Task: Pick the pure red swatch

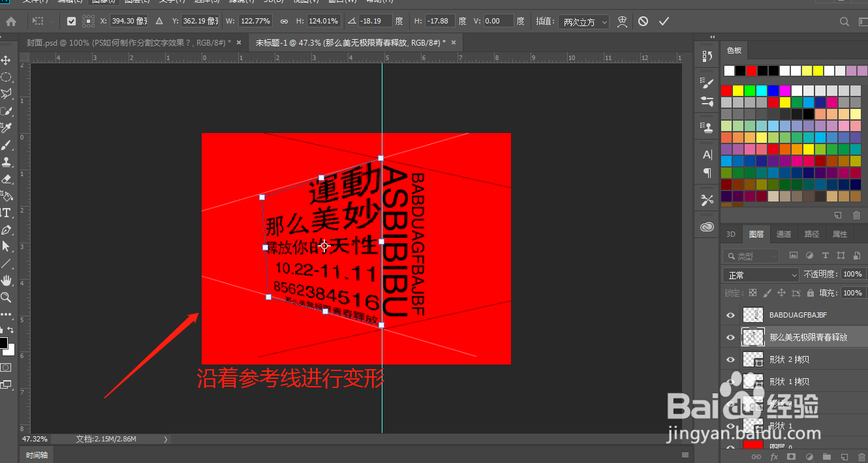Action: tap(726, 91)
